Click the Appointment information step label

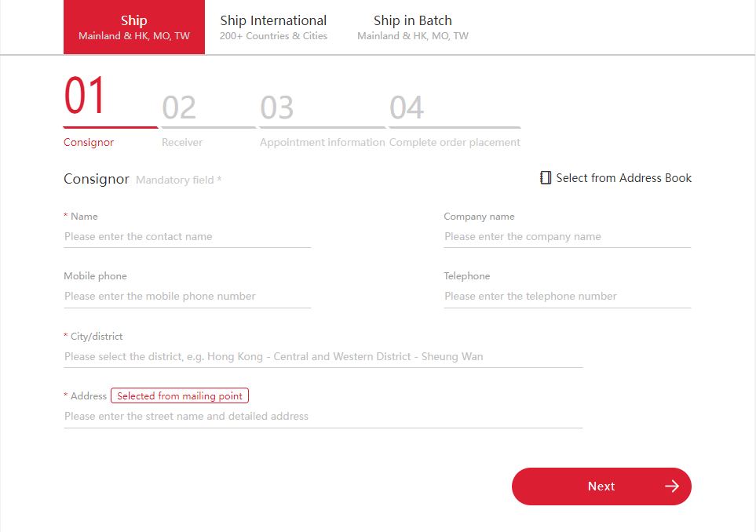pyautogui.click(x=323, y=142)
